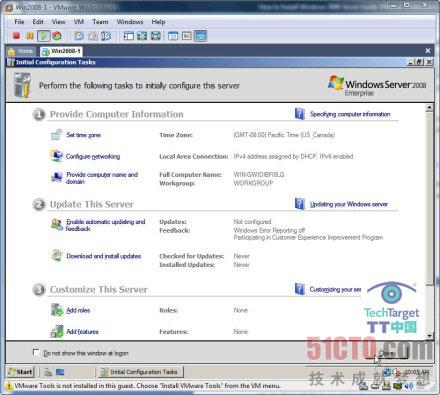This screenshot has width=440, height=395.
Task: Click the WORKGROUP value text
Action: pos(253,183)
